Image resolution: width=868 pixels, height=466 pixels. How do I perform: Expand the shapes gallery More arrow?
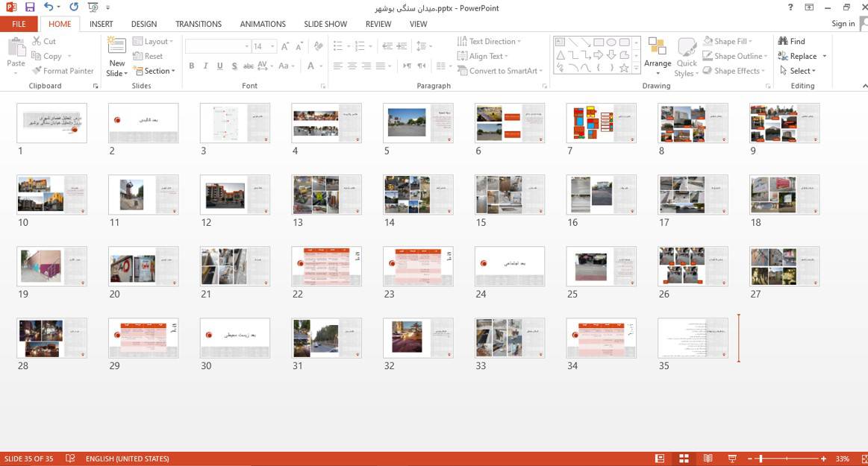pyautogui.click(x=636, y=69)
